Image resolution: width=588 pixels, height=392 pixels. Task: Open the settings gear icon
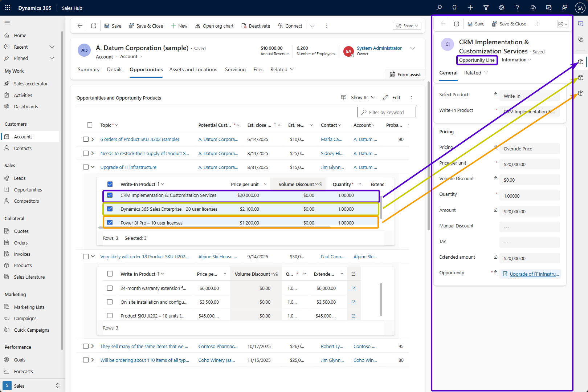click(x=502, y=8)
